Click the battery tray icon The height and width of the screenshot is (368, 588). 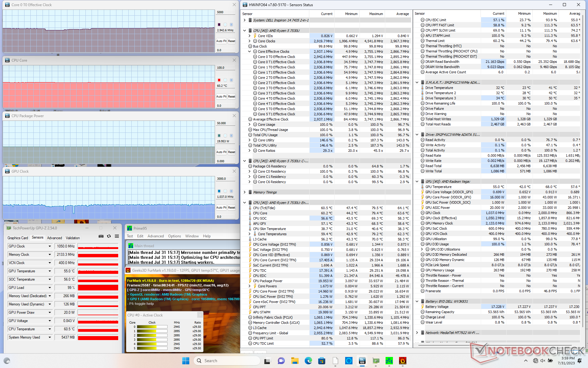550,361
